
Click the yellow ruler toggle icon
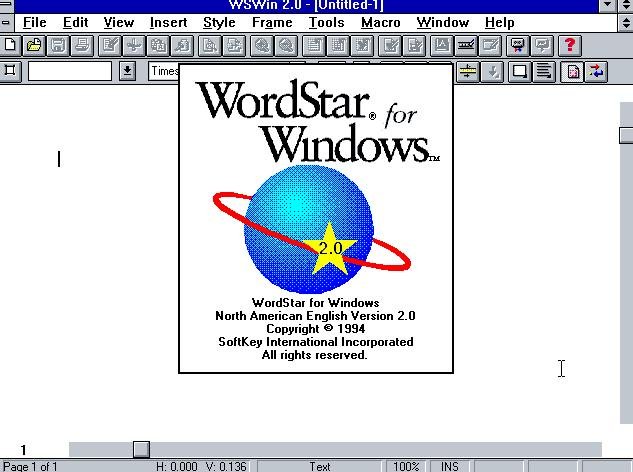[467, 72]
